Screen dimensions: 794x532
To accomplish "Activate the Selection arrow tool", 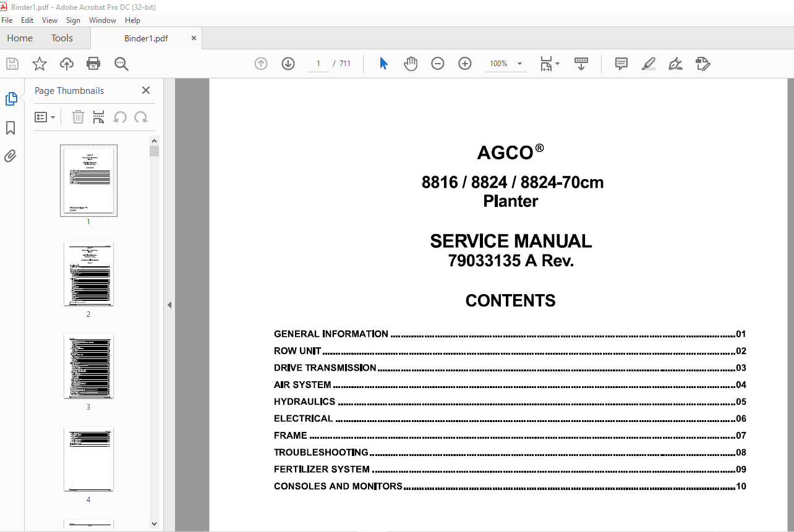I will (x=384, y=64).
